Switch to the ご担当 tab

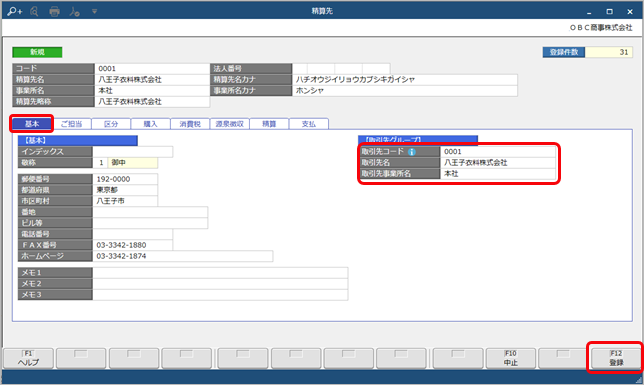[71, 124]
